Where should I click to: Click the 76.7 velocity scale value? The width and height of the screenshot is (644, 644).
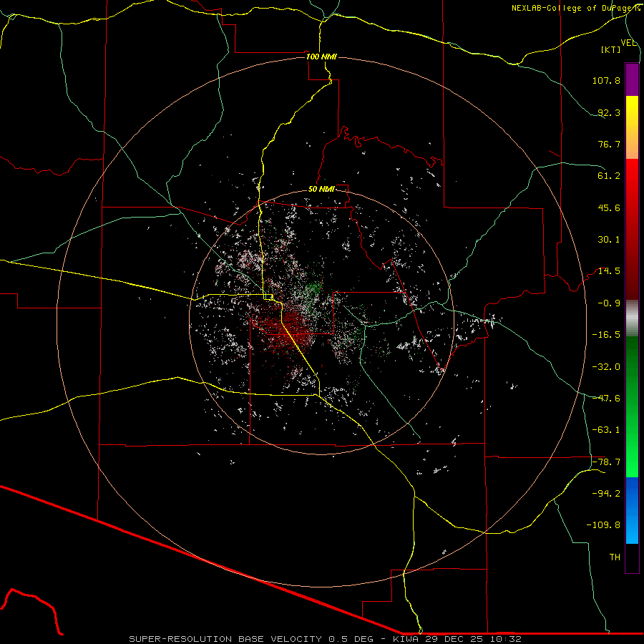(x=609, y=144)
